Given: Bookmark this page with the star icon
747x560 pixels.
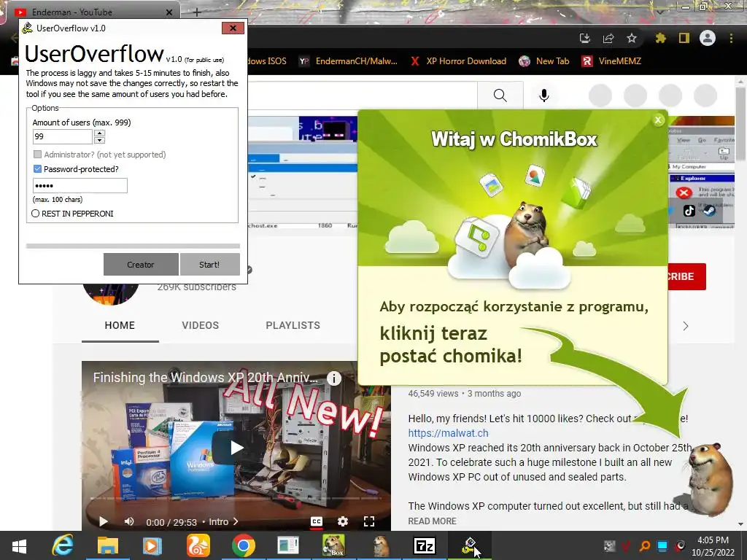Looking at the screenshot, I should 632,38.
